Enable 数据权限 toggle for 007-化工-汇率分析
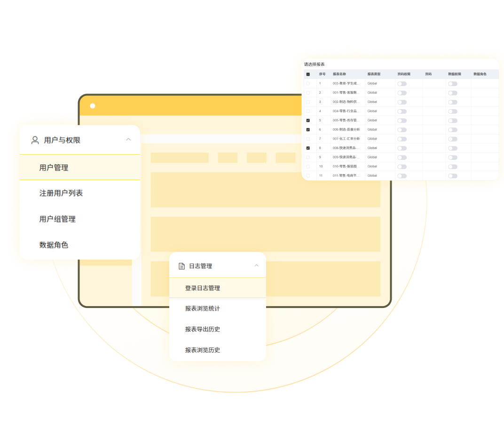The width and height of the screenshot is (504, 441). pyautogui.click(x=453, y=139)
